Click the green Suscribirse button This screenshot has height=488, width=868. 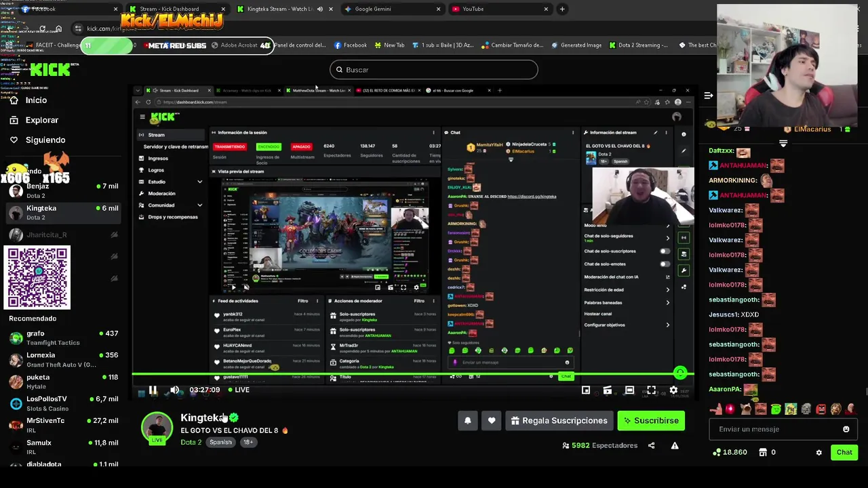pyautogui.click(x=651, y=420)
